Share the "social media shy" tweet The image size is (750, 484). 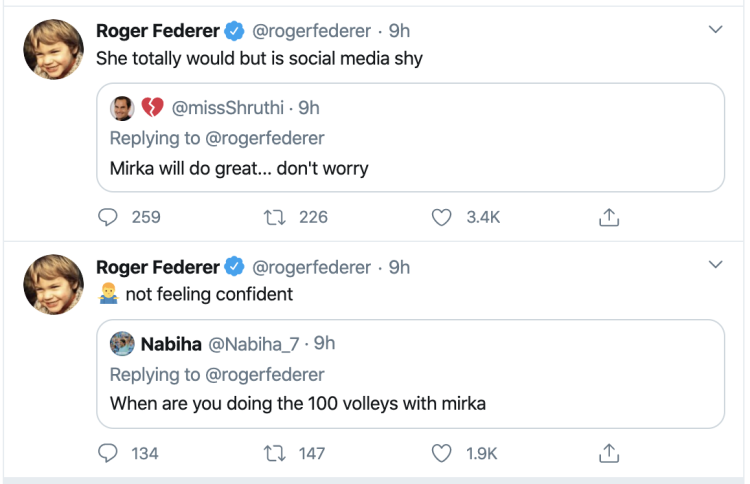click(608, 217)
